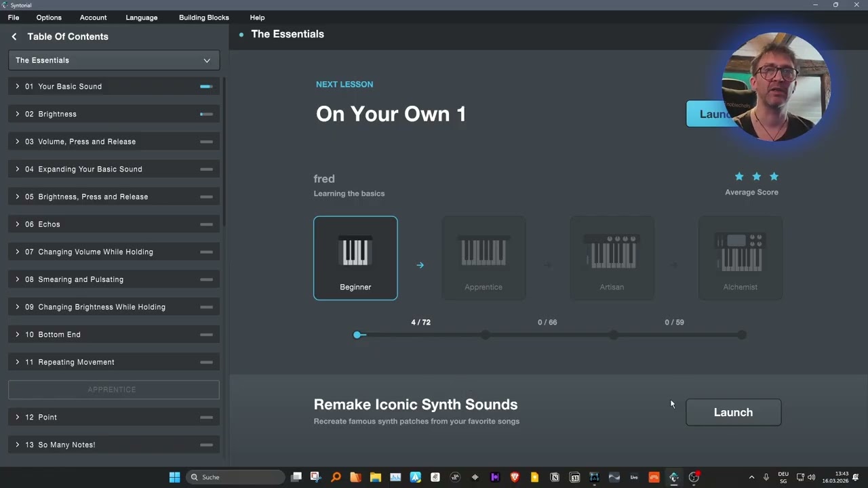Open the Options menu
868x488 pixels.
49,18
